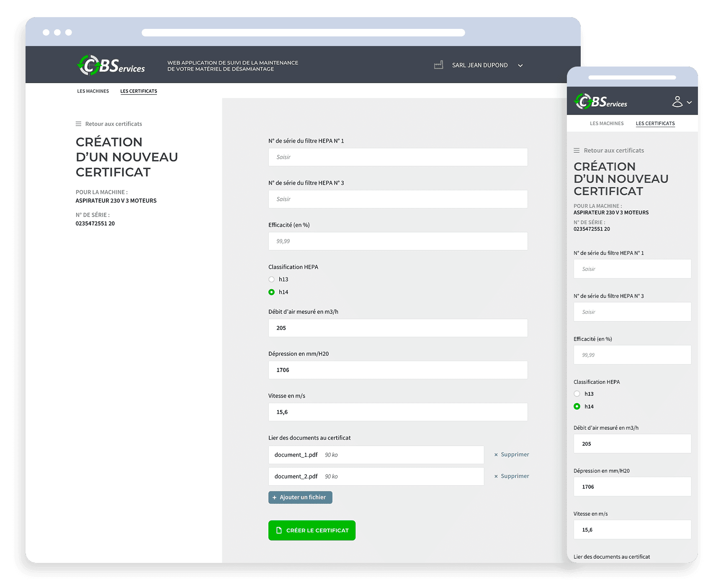Click the Retour aux certificats link
The height and width of the screenshot is (588, 726).
click(x=113, y=123)
